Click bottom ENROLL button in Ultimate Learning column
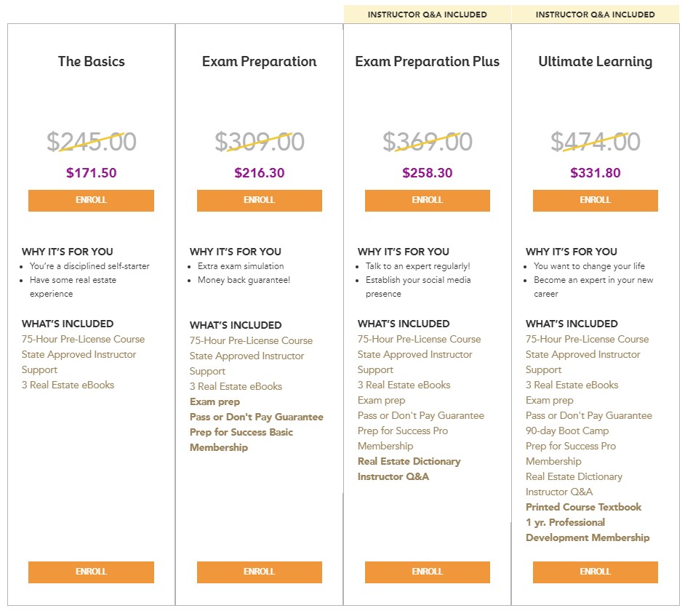 (x=595, y=572)
